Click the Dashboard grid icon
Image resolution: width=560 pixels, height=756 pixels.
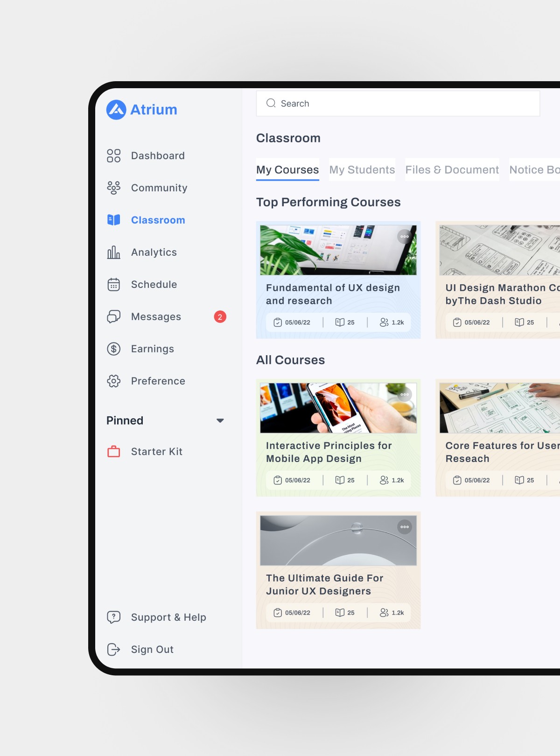pyautogui.click(x=113, y=156)
